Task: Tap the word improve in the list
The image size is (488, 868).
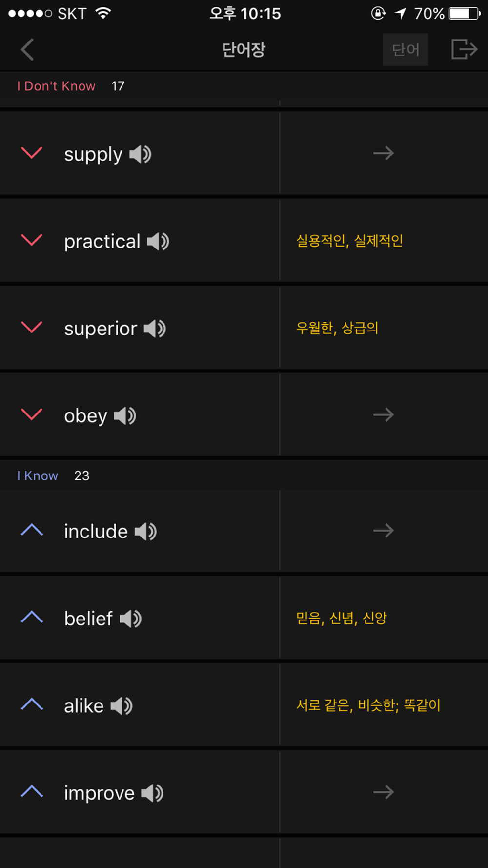Action: click(99, 793)
